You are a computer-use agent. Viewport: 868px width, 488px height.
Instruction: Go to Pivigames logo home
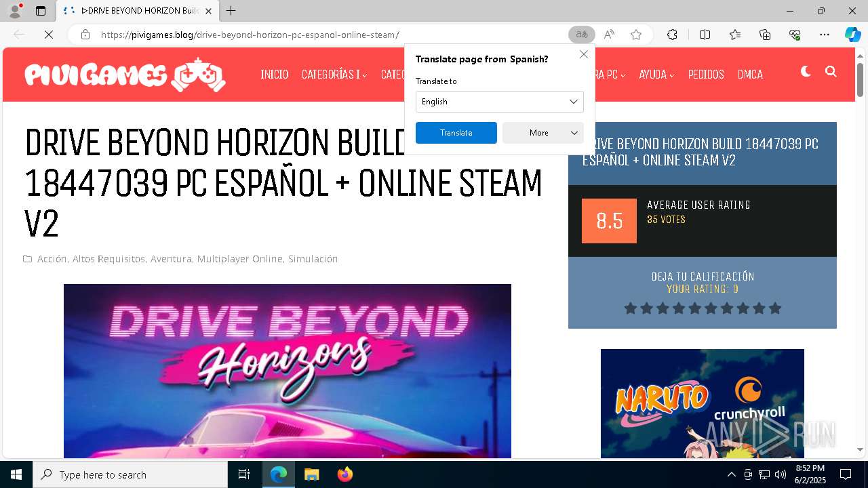(125, 75)
